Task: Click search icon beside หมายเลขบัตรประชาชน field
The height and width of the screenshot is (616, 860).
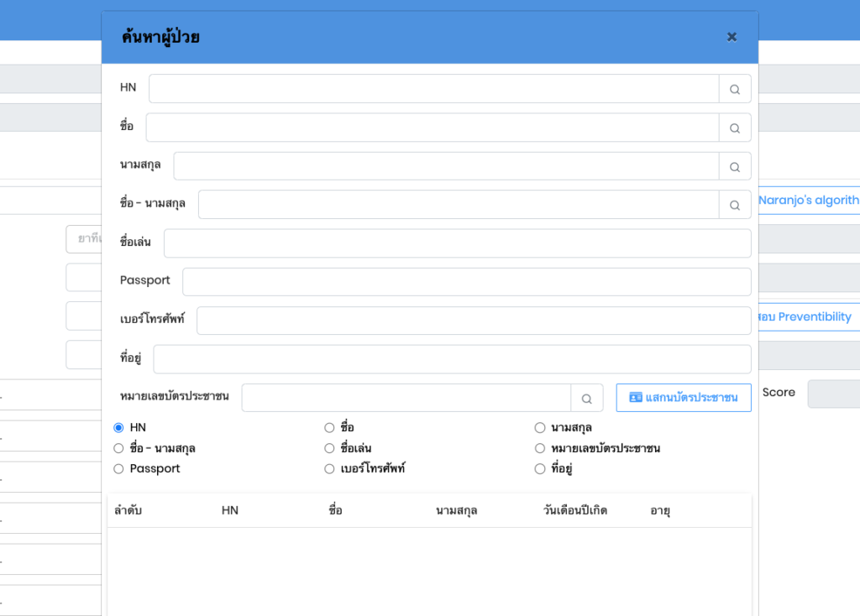Action: coord(587,399)
